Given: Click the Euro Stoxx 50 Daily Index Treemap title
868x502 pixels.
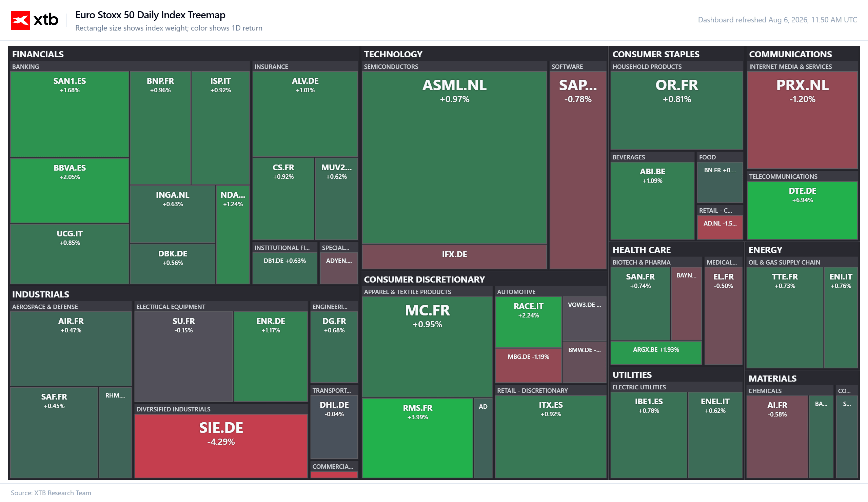Looking at the screenshot, I should tap(150, 15).
